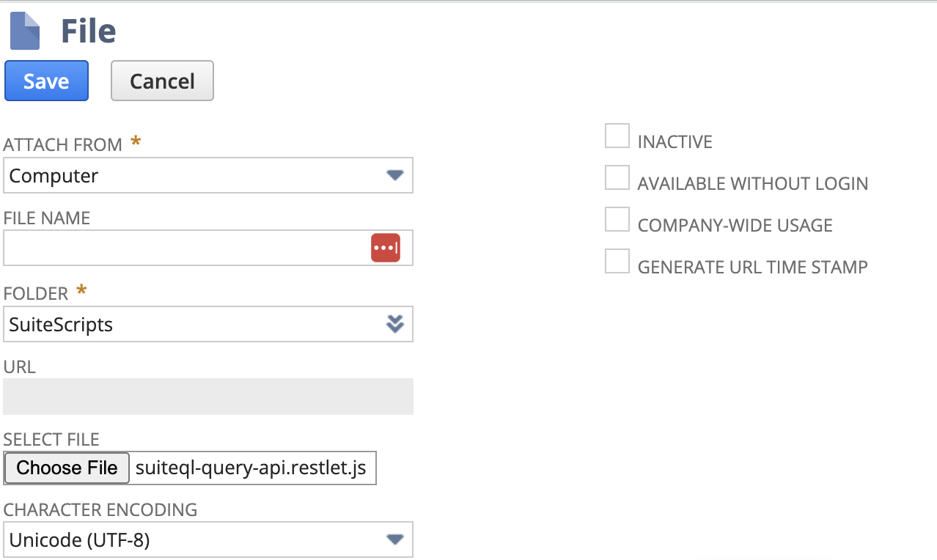The width and height of the screenshot is (937, 560).
Task: Click the Generate URL Time Stamp label
Action: tap(752, 267)
